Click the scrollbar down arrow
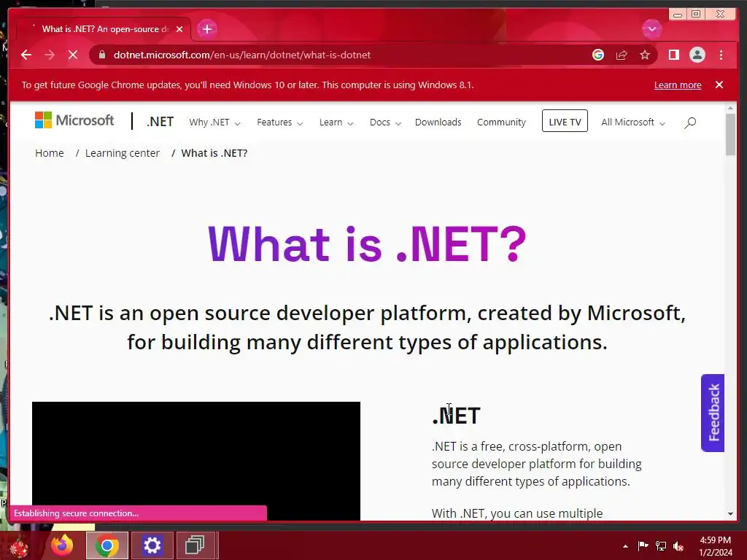The width and height of the screenshot is (747, 560). click(730, 514)
